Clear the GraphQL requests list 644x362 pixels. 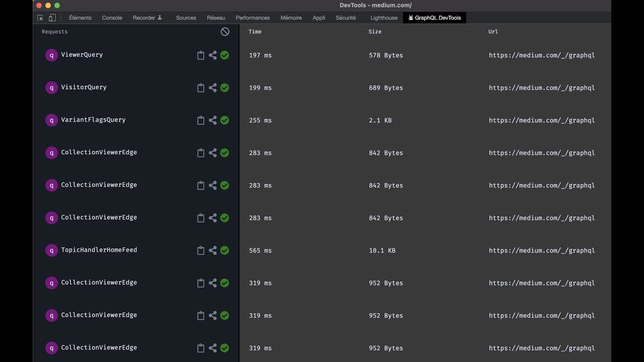click(225, 32)
